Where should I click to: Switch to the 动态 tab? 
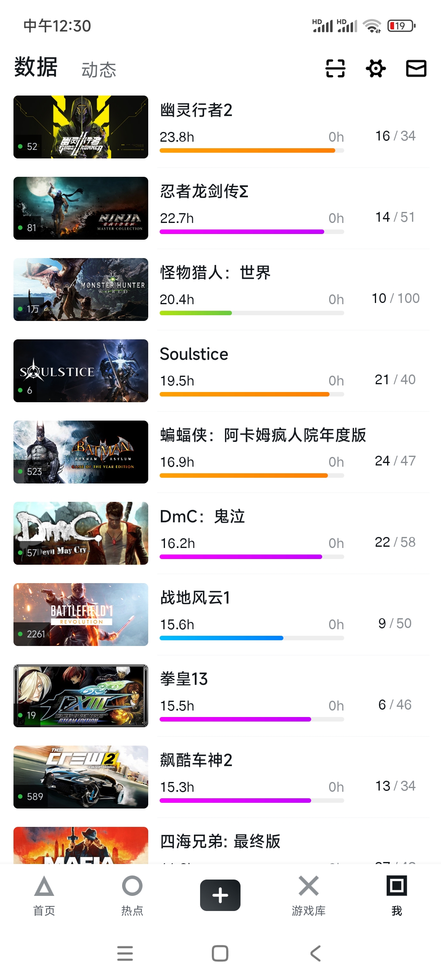[99, 70]
